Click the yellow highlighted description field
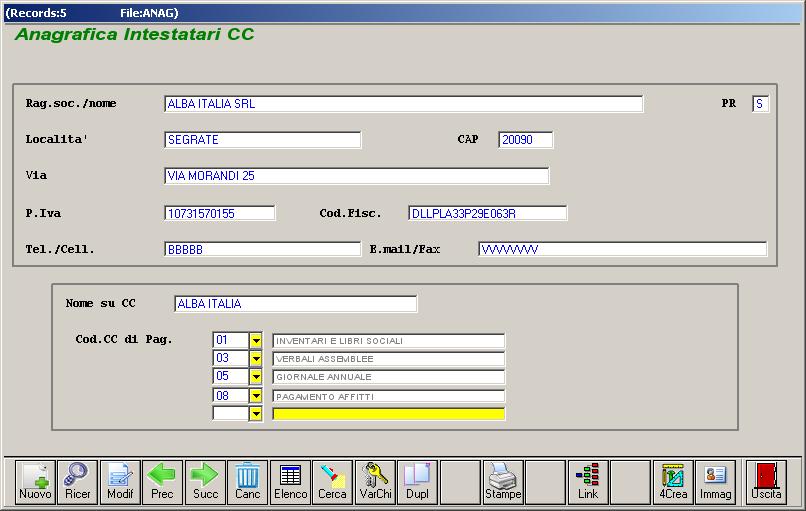Viewport: 806px width, 511px height. 389,414
